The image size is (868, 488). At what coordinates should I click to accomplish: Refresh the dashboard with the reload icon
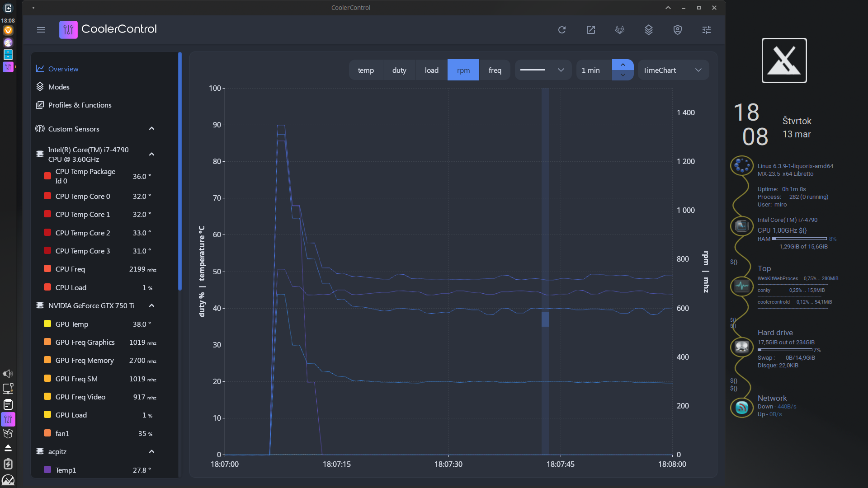pos(562,30)
